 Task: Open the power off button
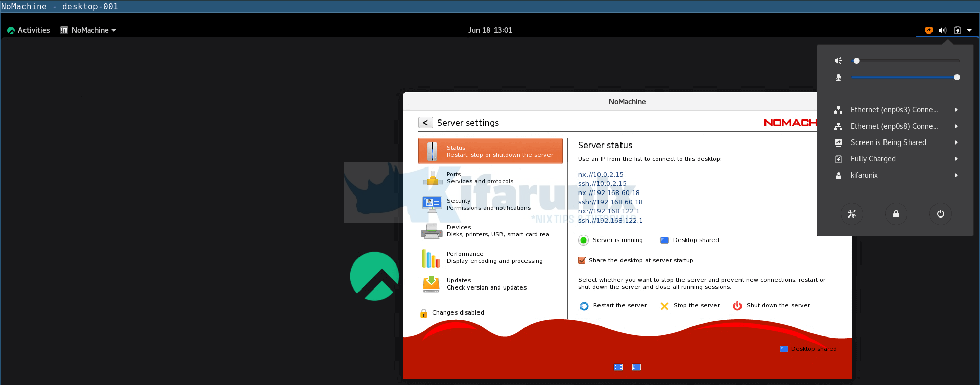[x=941, y=214]
